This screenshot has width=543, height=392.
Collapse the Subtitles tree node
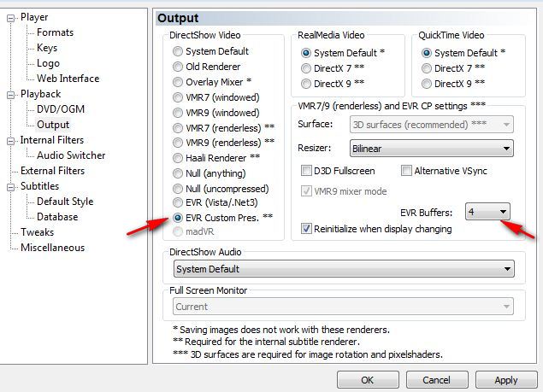pos(11,187)
